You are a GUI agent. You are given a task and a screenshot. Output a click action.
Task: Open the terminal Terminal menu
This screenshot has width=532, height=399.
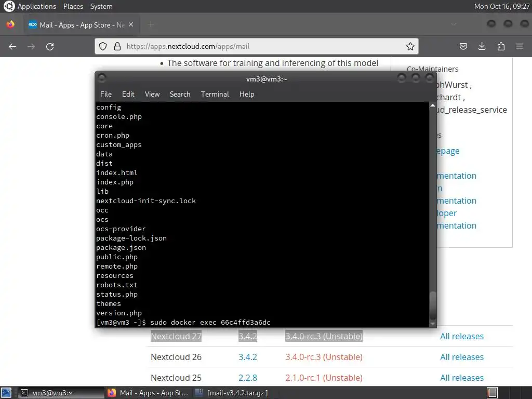point(215,95)
